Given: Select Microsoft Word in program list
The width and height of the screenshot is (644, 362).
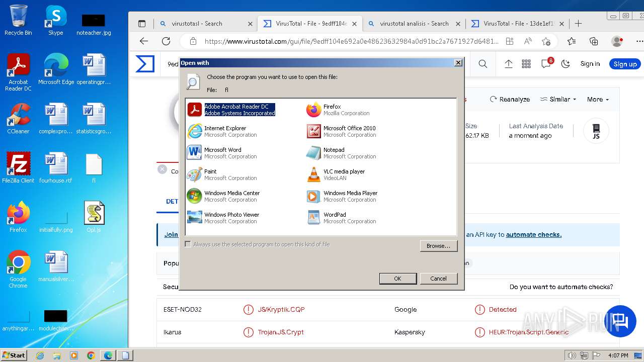Looking at the screenshot, I should click(x=222, y=153).
